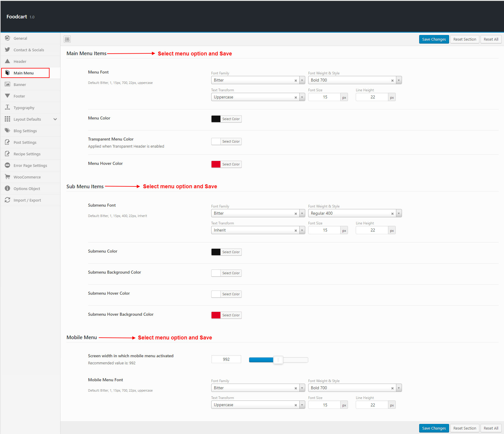Click Submenu Font Line Height input field
This screenshot has height=434, width=504.
click(372, 230)
